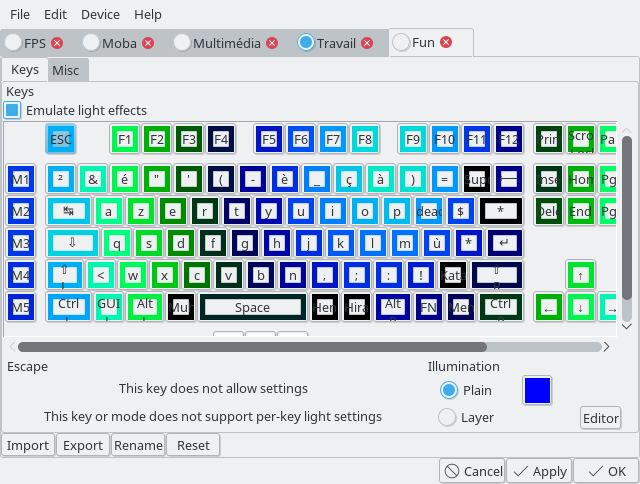This screenshot has height=484, width=640.
Task: Open the Device menu
Action: (x=100, y=15)
